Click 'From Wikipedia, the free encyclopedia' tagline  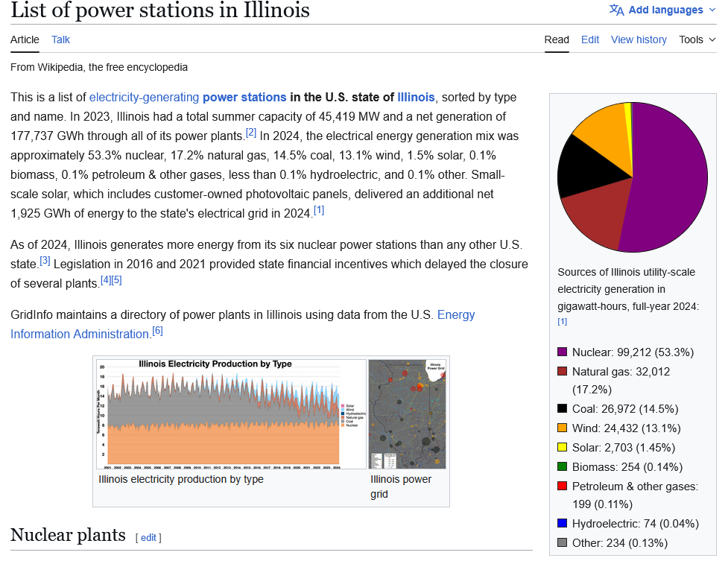[x=99, y=67]
